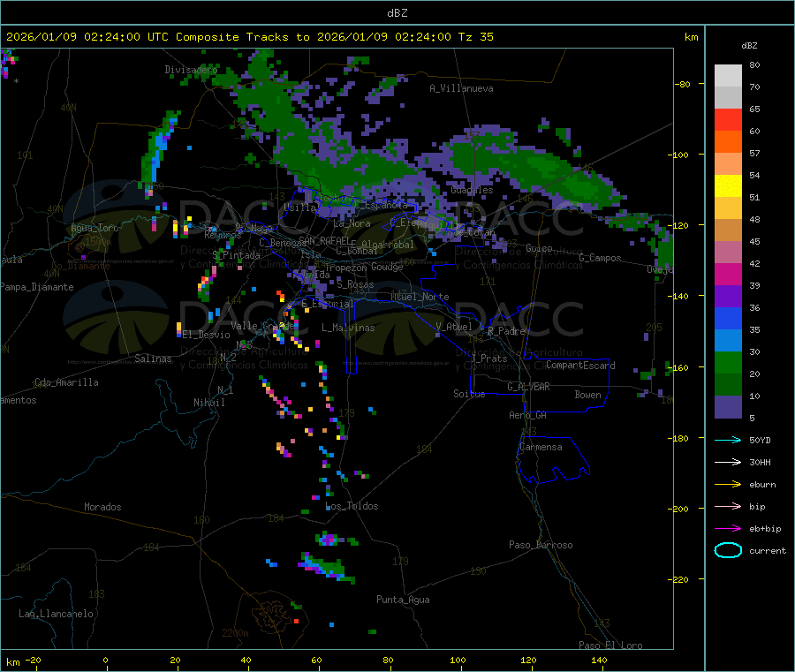795x672 pixels.
Task: Click the dBZ title at top
Action: [397, 13]
